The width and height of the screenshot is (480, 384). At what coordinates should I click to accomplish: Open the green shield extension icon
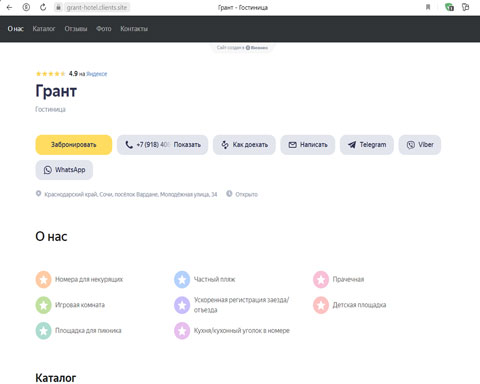point(449,7)
